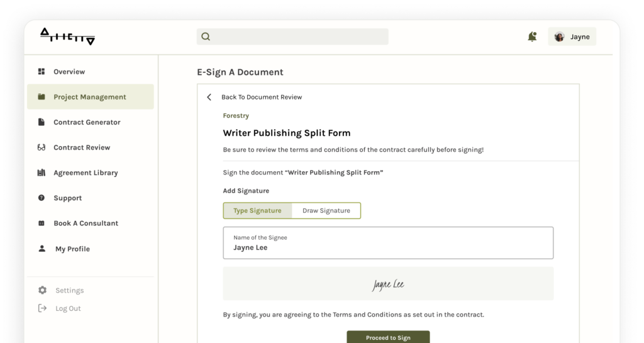This screenshot has width=644, height=343.
Task: Open Project Management in the sidebar
Action: point(90,97)
